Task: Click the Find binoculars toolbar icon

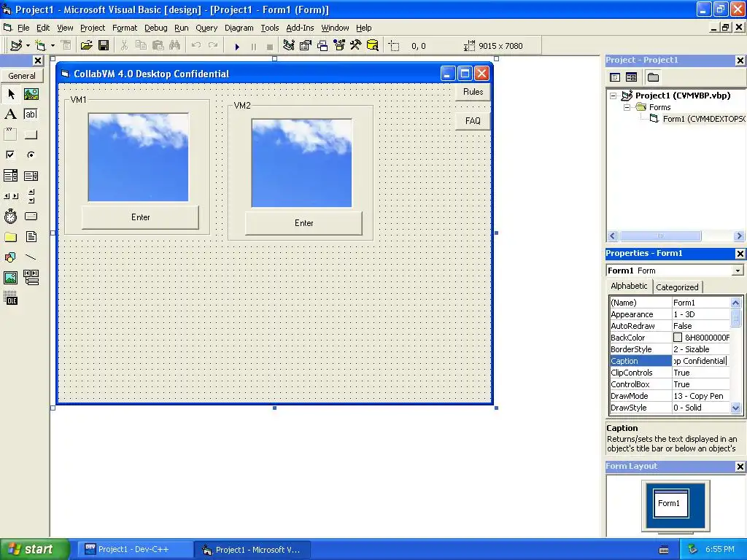Action: [175, 46]
